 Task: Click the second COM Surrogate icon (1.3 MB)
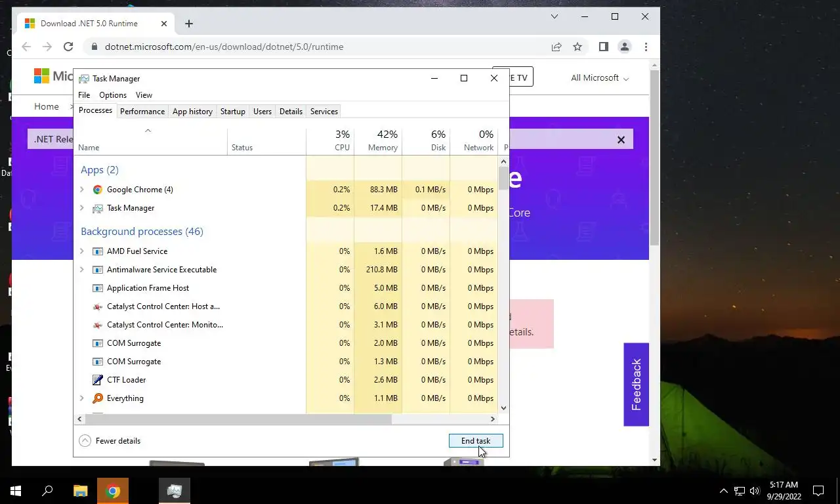[98, 362]
